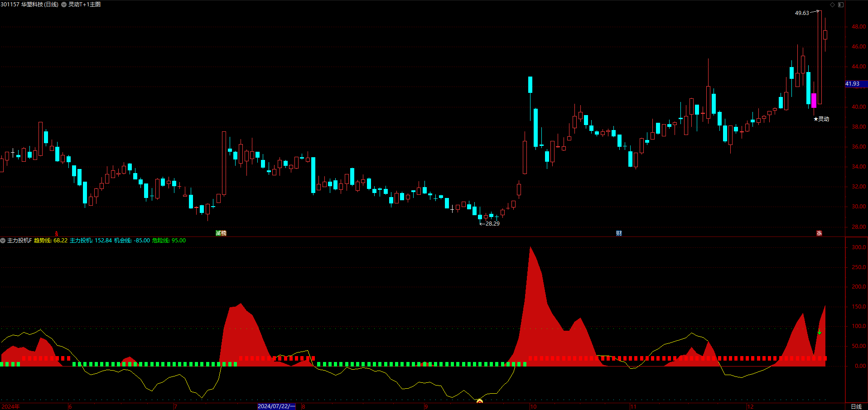Toggle the side panel layout icon
Viewport: 868px width, 410px height.
tap(841, 5)
